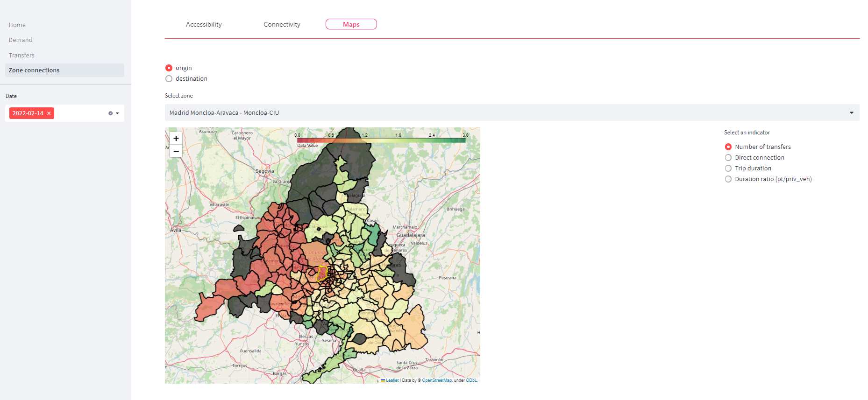Image resolution: width=868 pixels, height=400 pixels.
Task: Select the destination radio option
Action: [169, 79]
